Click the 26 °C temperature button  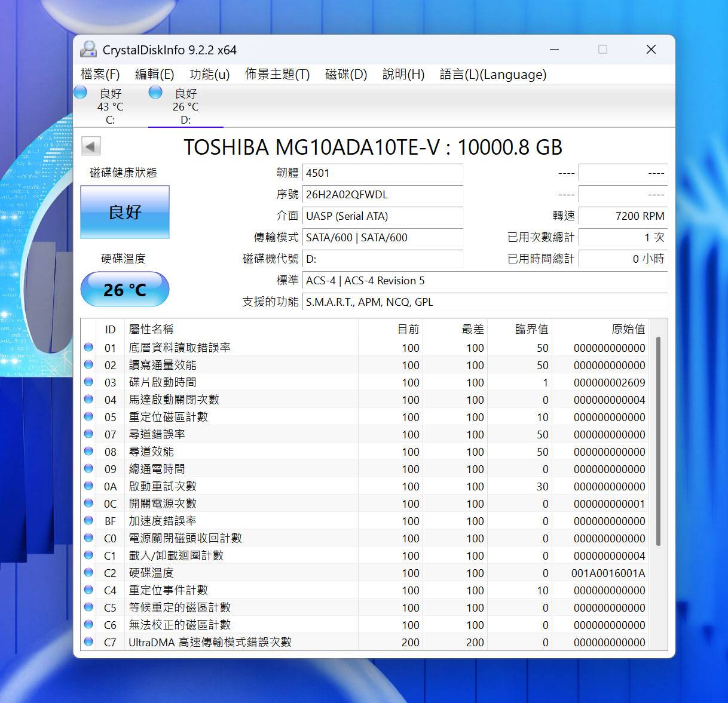click(x=125, y=290)
